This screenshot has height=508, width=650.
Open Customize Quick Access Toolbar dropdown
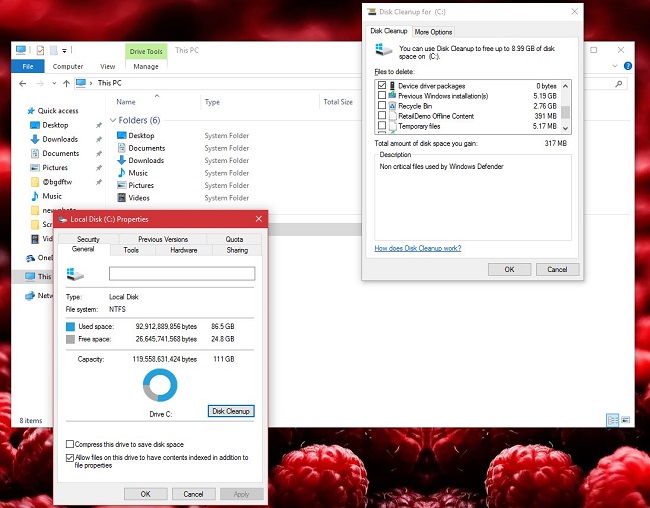pos(64,51)
